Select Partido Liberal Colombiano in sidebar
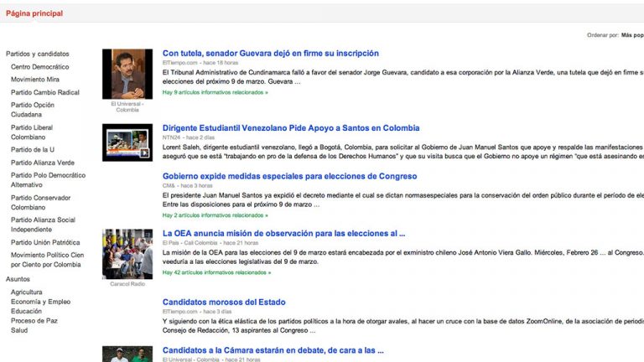644x362 pixels. coord(32,132)
